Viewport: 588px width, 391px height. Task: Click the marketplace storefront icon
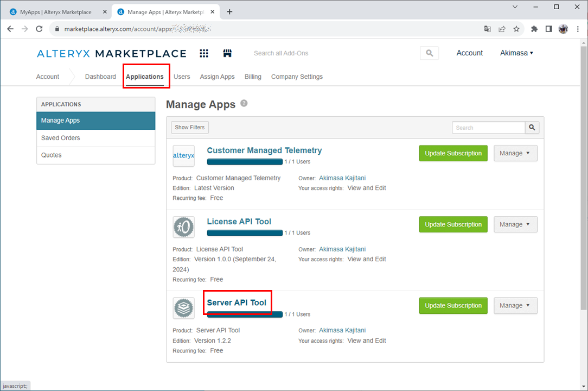click(227, 53)
